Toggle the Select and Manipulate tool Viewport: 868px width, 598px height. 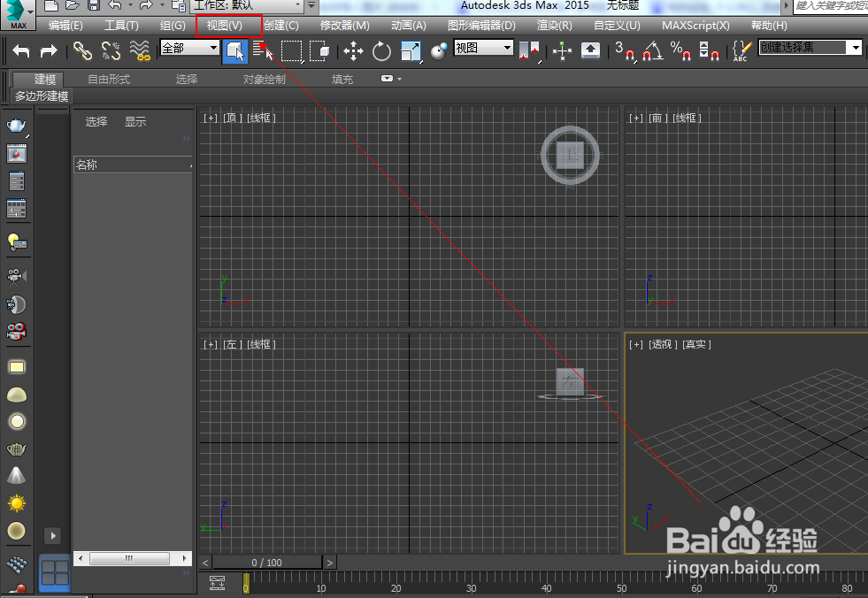click(x=562, y=51)
